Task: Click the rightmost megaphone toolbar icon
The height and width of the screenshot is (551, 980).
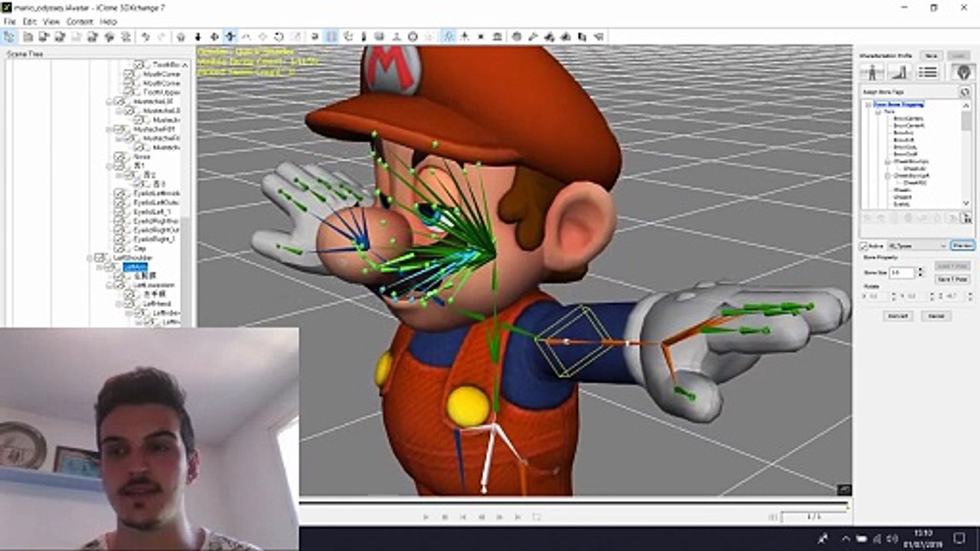Action: click(599, 37)
